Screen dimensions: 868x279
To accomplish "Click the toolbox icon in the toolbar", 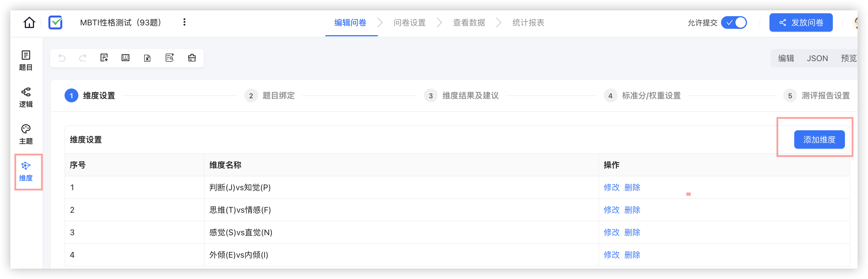I will click(x=192, y=58).
